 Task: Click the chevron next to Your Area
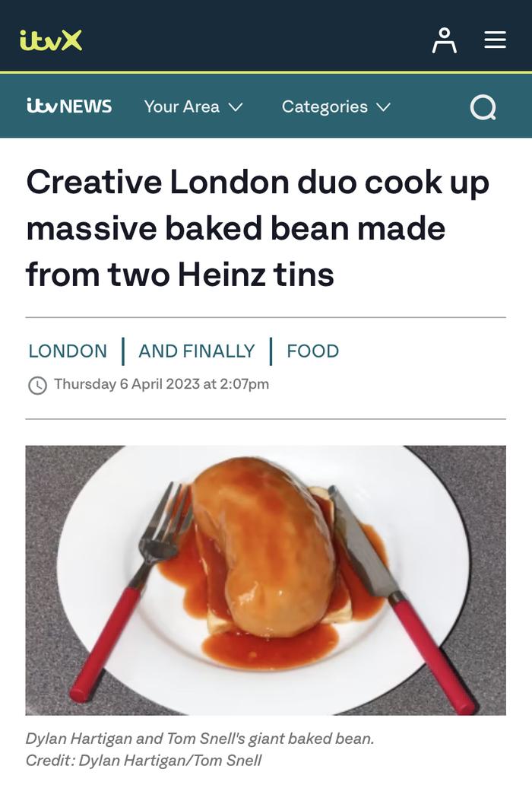click(236, 107)
